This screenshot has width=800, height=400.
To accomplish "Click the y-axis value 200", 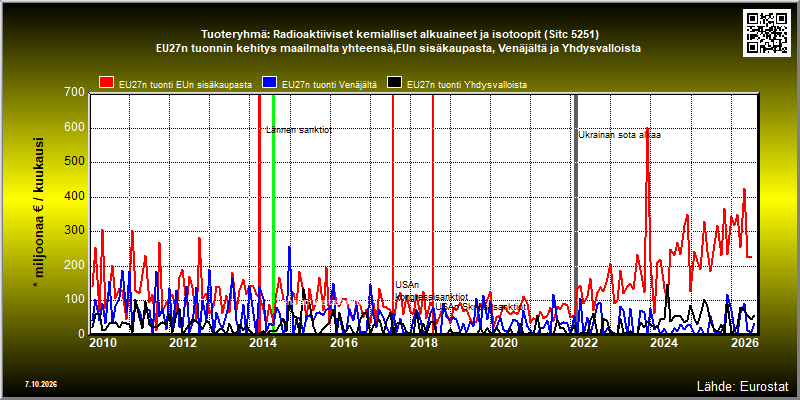I will (x=74, y=265).
